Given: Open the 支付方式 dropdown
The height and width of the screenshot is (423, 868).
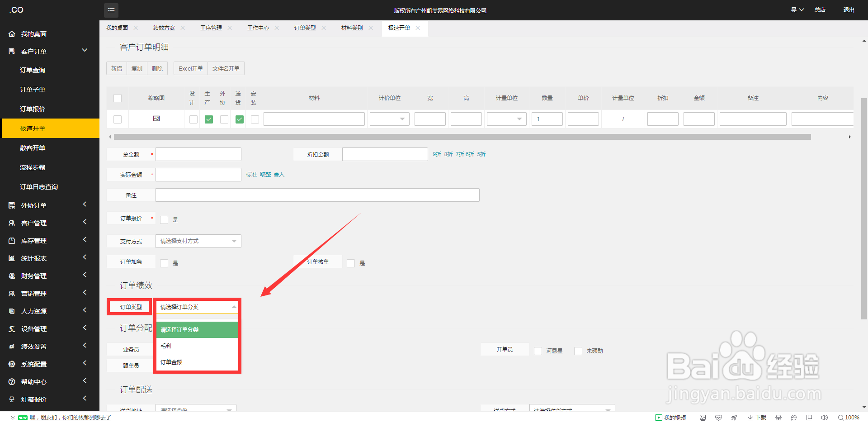Looking at the screenshot, I should (198, 241).
